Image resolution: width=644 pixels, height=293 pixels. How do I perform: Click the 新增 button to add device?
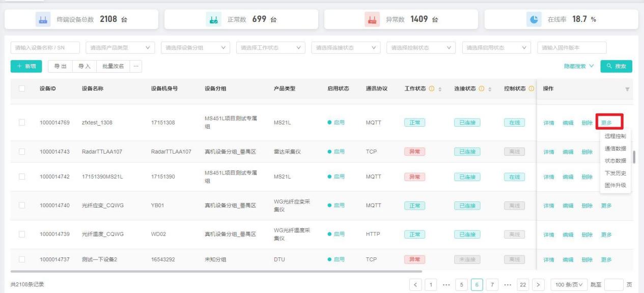pos(26,66)
